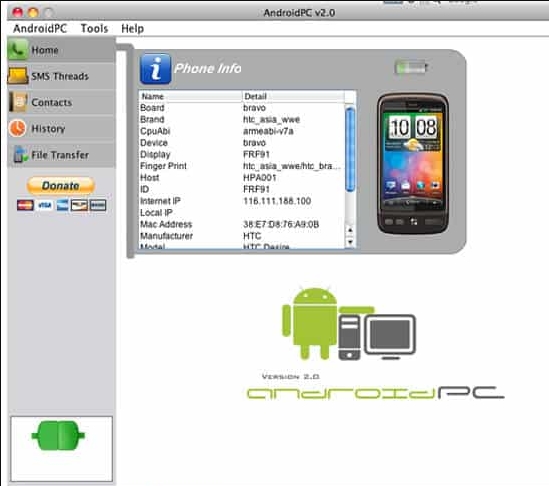Click the MasterCard payment icon
549x486 pixels.
[x=25, y=205]
